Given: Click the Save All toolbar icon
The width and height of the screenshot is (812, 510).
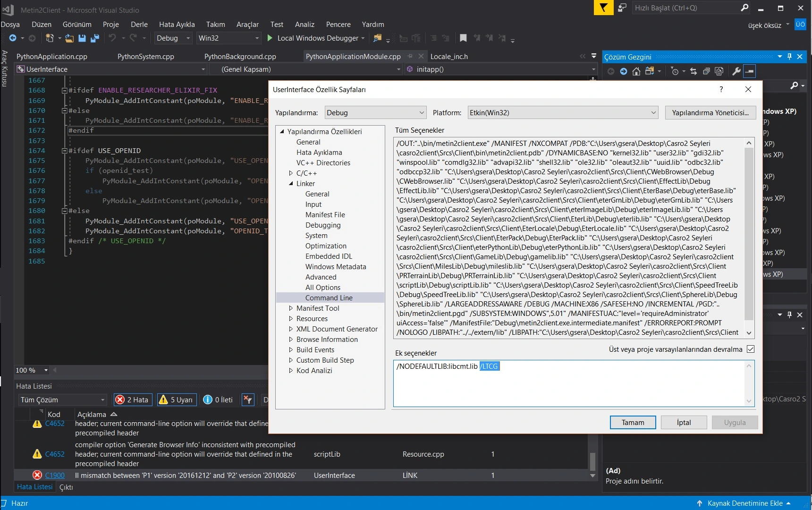Looking at the screenshot, I should [x=95, y=38].
